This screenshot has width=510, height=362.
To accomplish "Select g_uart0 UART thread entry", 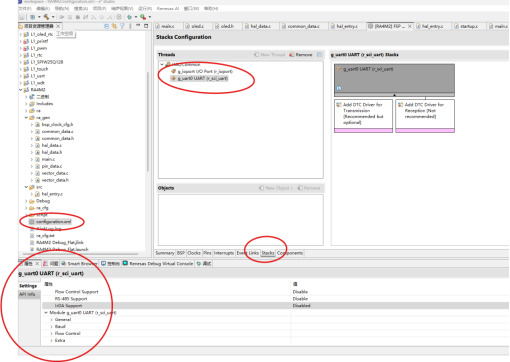I will click(x=199, y=79).
